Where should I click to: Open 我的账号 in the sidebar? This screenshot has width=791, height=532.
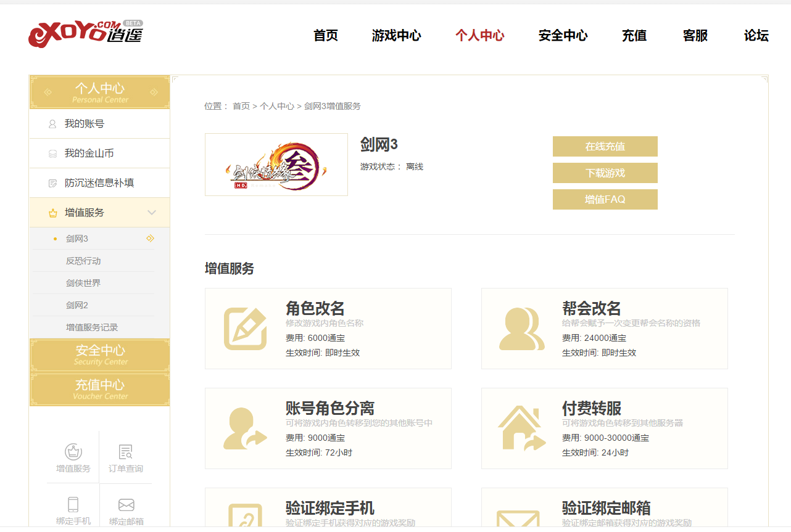pos(85,124)
